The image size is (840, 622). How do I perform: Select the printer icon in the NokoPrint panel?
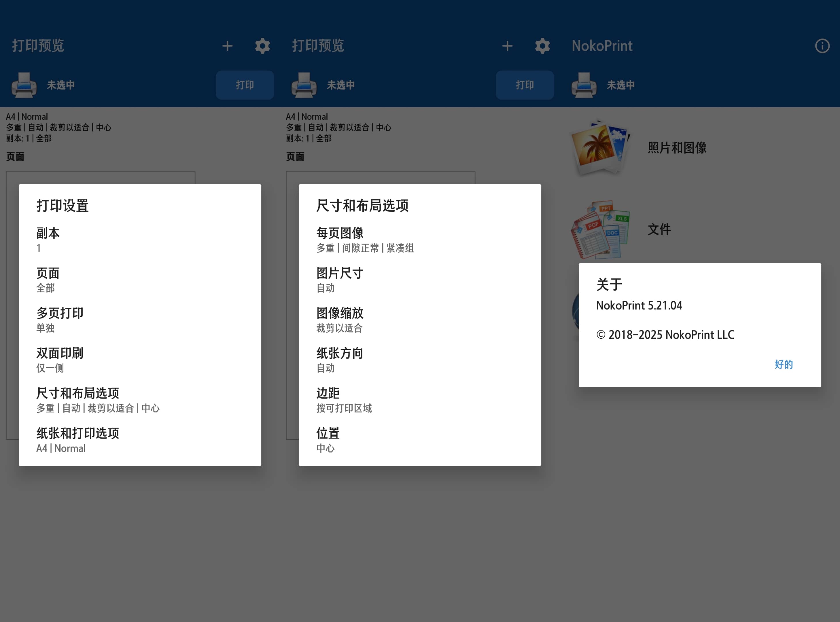[584, 85]
